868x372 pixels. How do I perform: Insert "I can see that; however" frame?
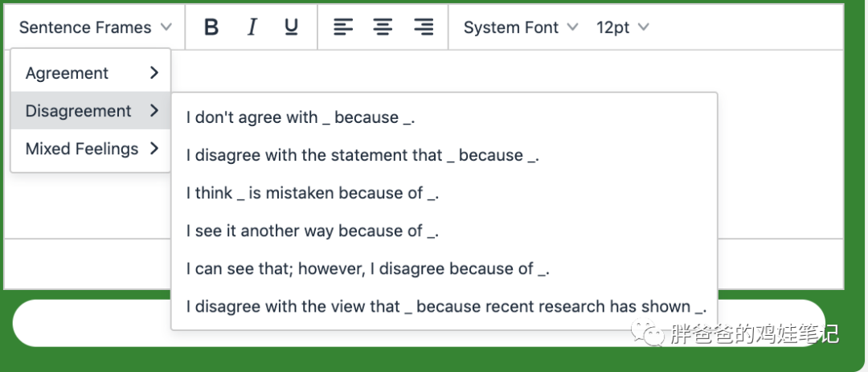point(367,268)
